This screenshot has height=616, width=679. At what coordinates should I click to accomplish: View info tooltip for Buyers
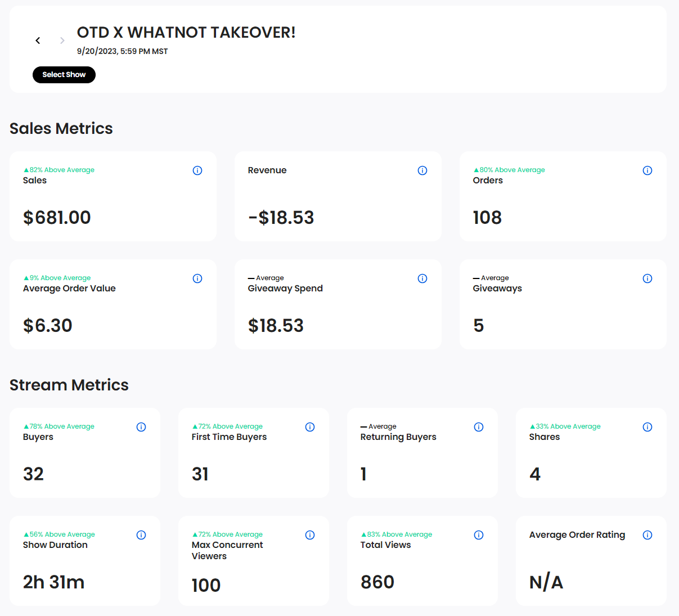[x=141, y=427]
